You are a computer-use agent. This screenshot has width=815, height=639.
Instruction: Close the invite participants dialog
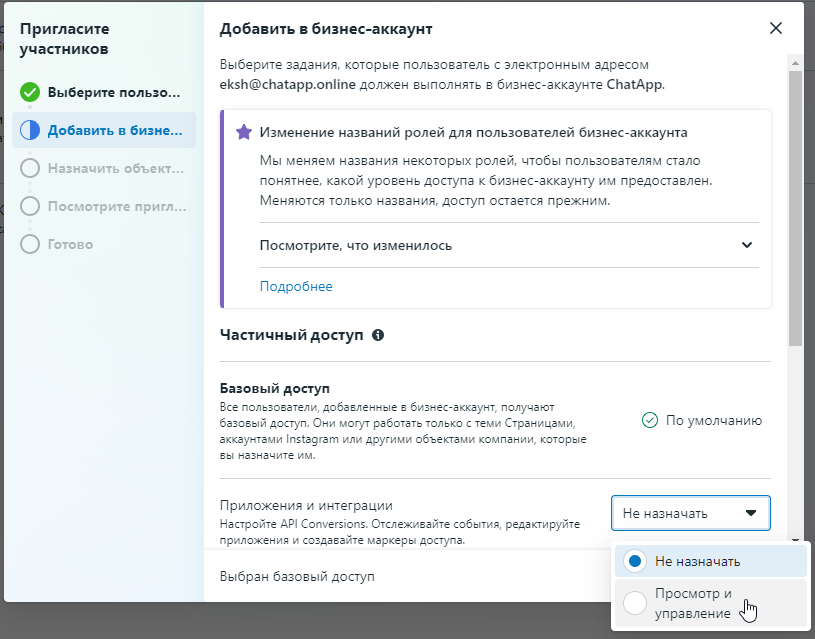tap(775, 29)
